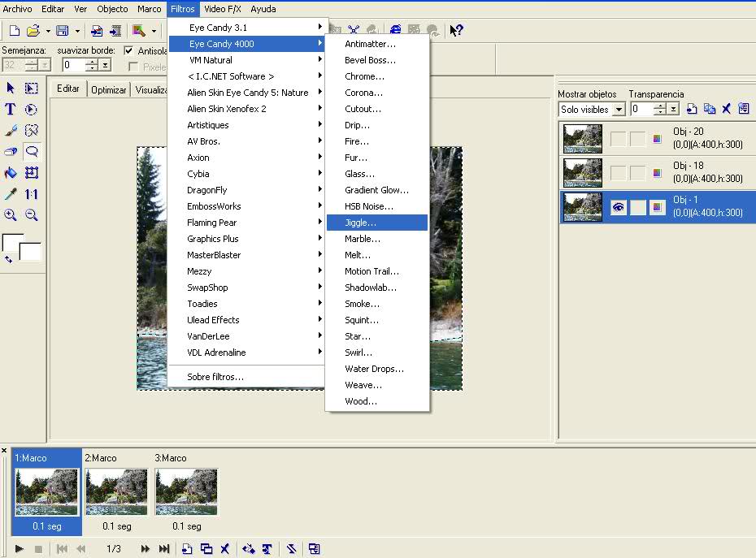Screen dimensions: 756x558
Task: Set zoom to actual size 1:1
Action: click(32, 194)
